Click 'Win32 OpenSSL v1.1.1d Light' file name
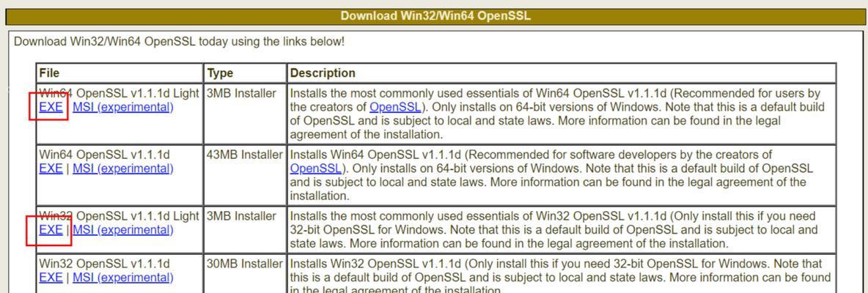The image size is (868, 293). (119, 216)
